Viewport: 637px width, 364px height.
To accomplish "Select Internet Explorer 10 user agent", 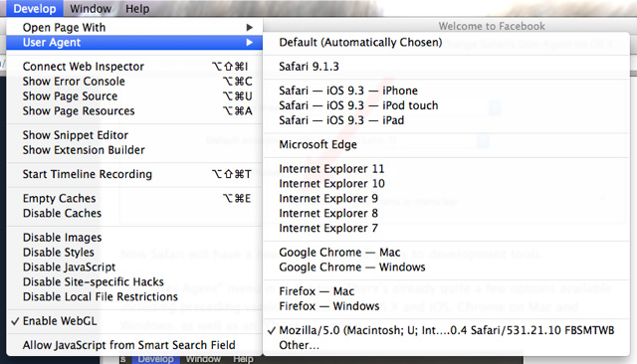I will tap(447, 184).
